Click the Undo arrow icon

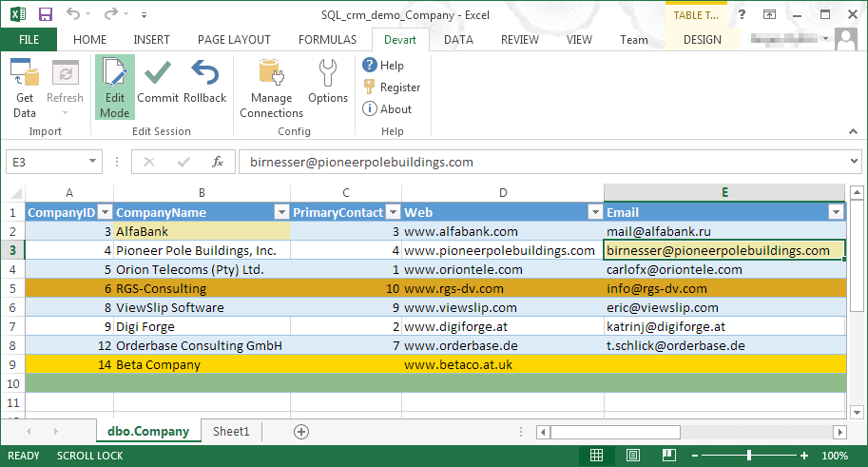[72, 14]
